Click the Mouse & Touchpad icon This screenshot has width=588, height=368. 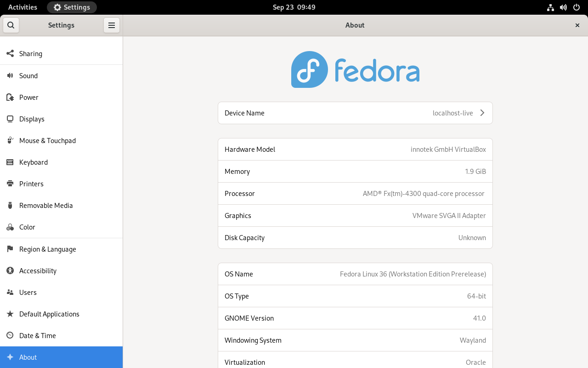(x=10, y=140)
